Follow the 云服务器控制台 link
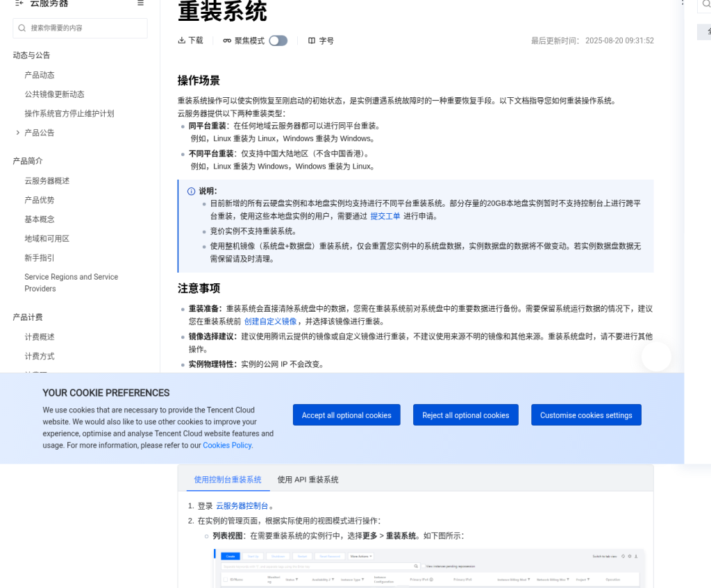Viewport: 711px width, 588px height. (242, 506)
